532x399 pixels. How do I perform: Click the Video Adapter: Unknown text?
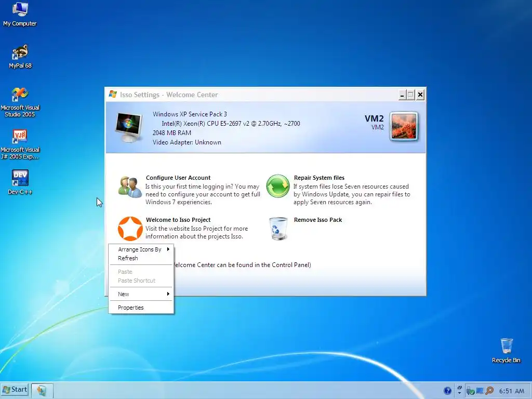pyautogui.click(x=187, y=142)
